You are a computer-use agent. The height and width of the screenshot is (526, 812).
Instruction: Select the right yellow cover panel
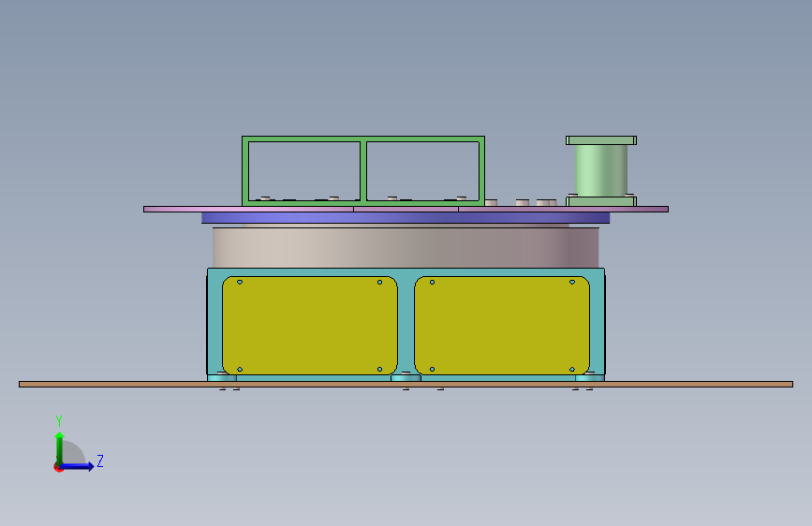pos(502,326)
